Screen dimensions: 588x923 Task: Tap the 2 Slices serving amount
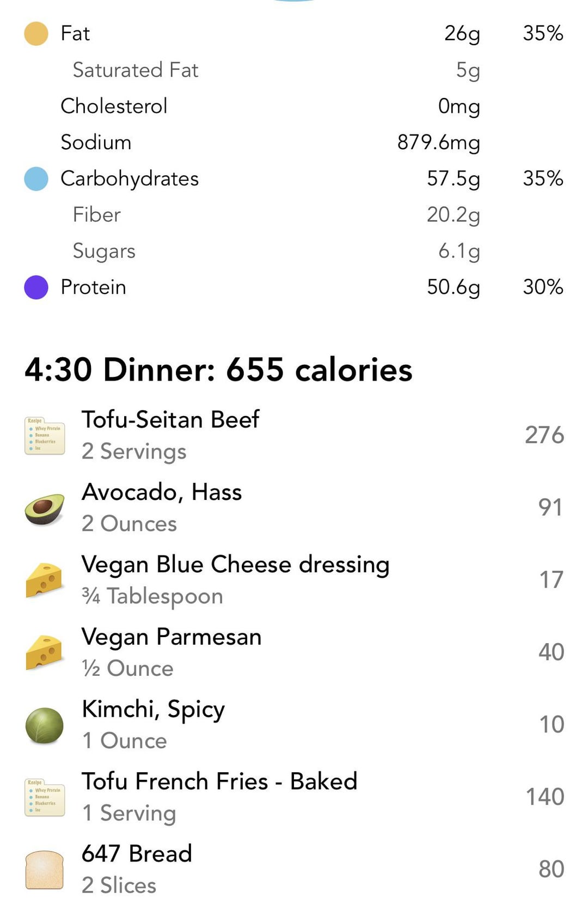click(119, 885)
